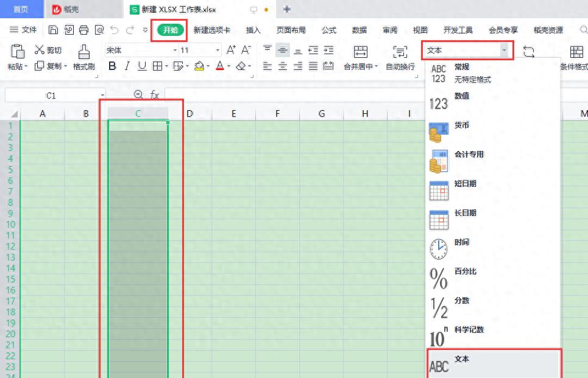Viewport: 588px width, 378px height.
Task: Decrease font size with A- icon
Action: [246, 50]
